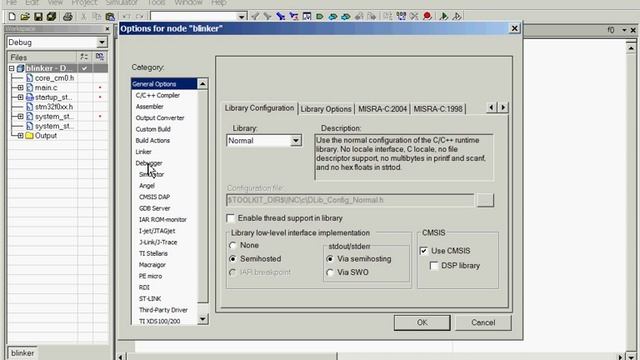The width and height of the screenshot is (640, 360).
Task: Switch to the Library Options tab
Action: click(x=326, y=109)
